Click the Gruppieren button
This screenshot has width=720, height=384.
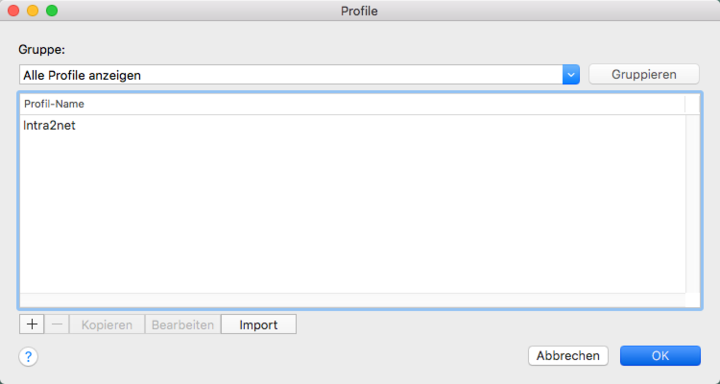(644, 74)
